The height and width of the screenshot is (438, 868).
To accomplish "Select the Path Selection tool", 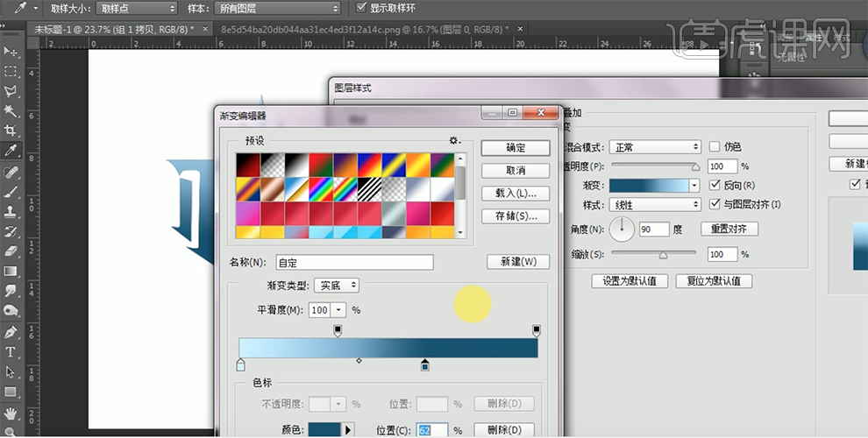I will click(11, 371).
